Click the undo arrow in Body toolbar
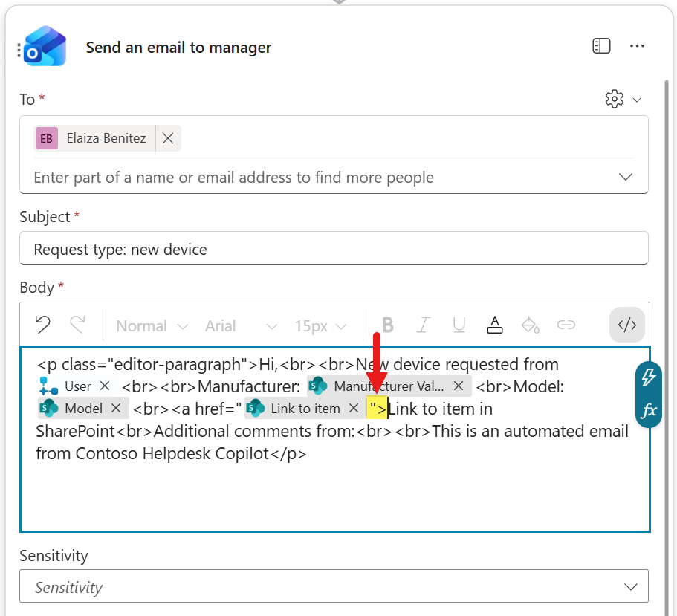 (43, 325)
